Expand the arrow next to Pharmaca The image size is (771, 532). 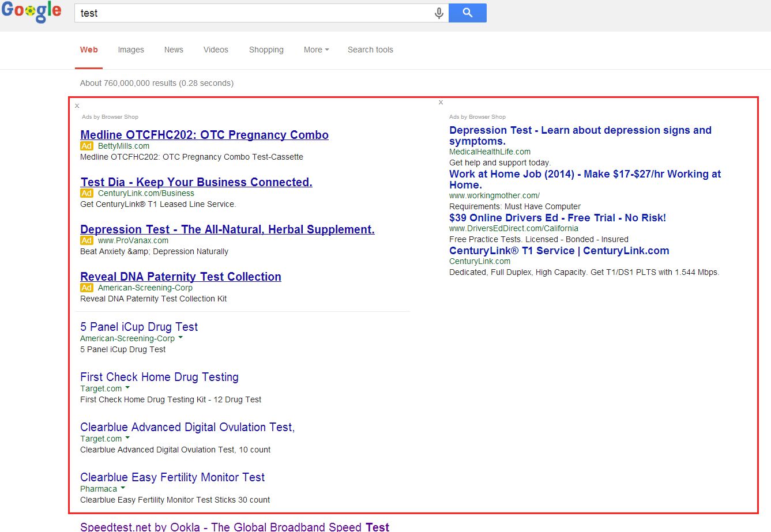click(123, 488)
